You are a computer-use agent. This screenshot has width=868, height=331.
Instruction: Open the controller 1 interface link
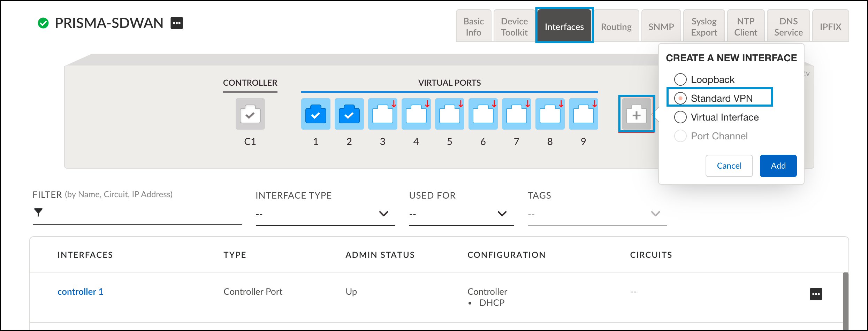tap(80, 292)
